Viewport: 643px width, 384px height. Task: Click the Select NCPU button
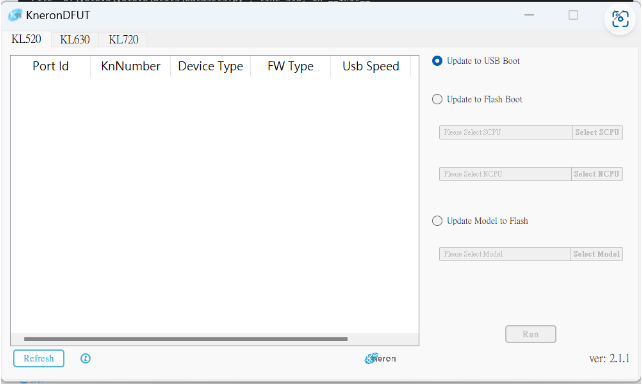[597, 174]
